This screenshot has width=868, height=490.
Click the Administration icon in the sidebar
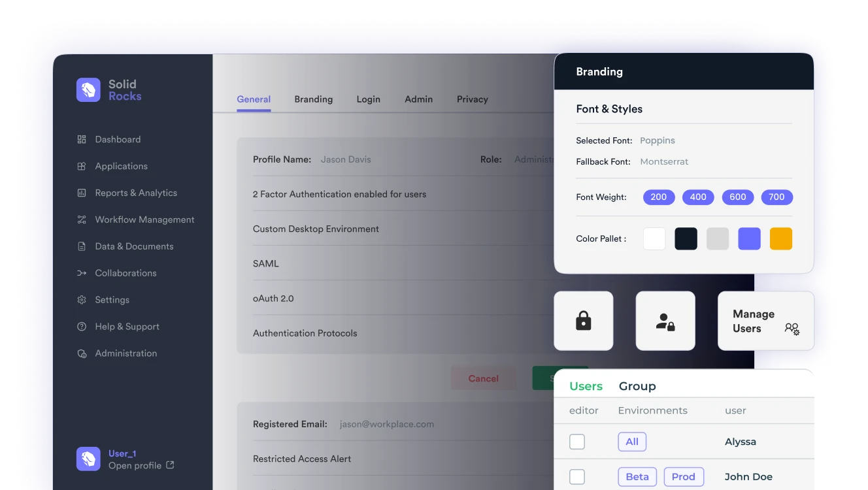point(82,353)
